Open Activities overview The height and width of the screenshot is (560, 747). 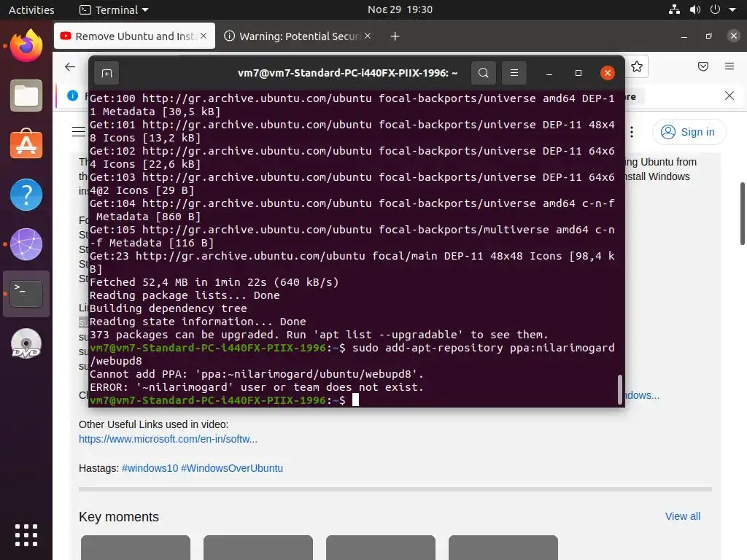coord(31,9)
